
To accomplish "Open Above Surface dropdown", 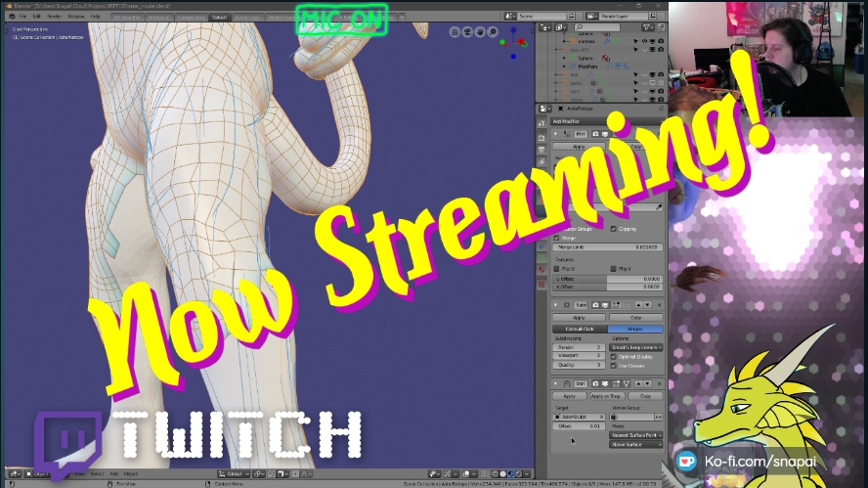I will (x=636, y=445).
